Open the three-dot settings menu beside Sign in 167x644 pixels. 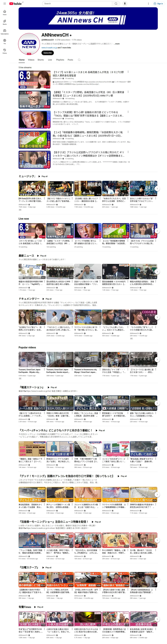(148, 4)
